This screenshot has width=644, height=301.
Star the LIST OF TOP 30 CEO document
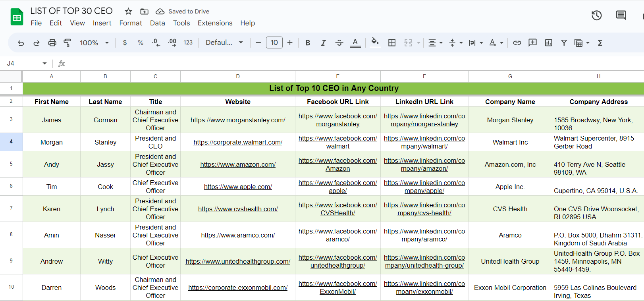[128, 12]
